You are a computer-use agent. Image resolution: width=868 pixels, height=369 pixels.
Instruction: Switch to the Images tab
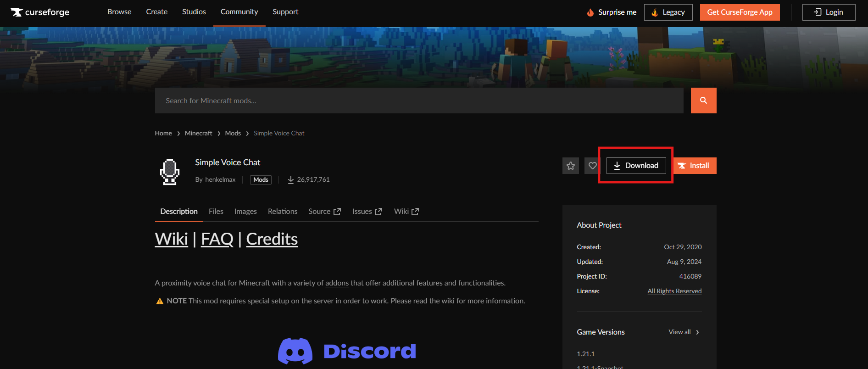(245, 211)
